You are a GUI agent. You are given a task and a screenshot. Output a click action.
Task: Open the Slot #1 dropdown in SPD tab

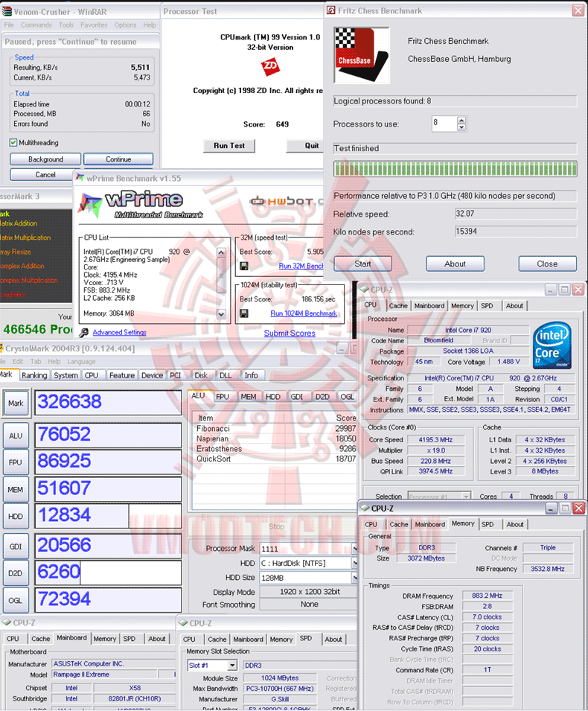coord(232,665)
